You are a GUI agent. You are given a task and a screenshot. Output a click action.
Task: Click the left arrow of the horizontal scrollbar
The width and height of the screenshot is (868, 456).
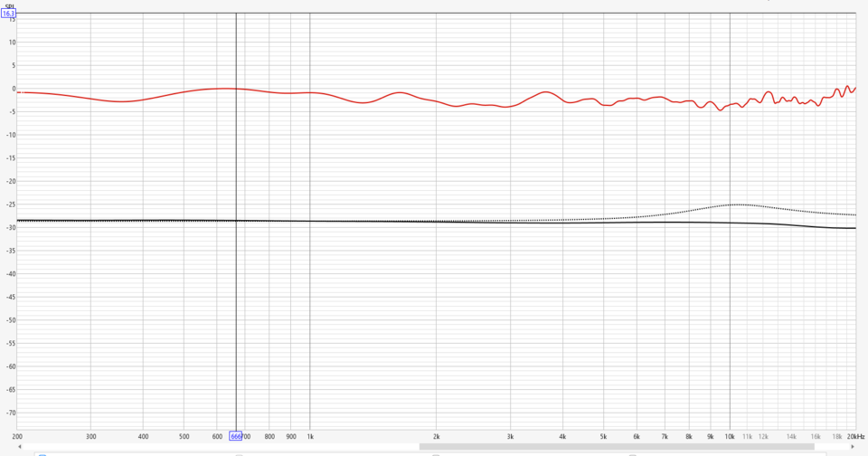tap(20, 447)
